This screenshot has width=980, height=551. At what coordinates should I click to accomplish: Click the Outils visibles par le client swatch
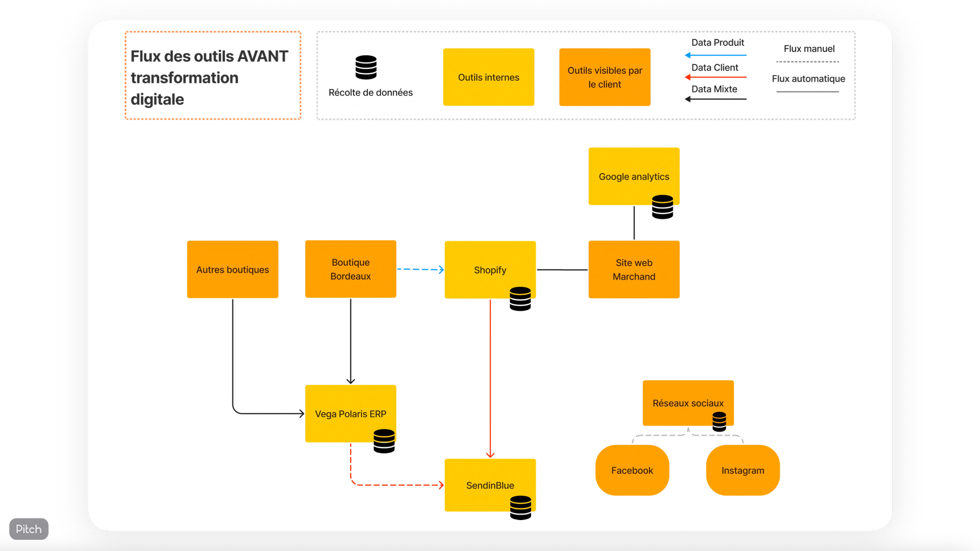pos(604,77)
